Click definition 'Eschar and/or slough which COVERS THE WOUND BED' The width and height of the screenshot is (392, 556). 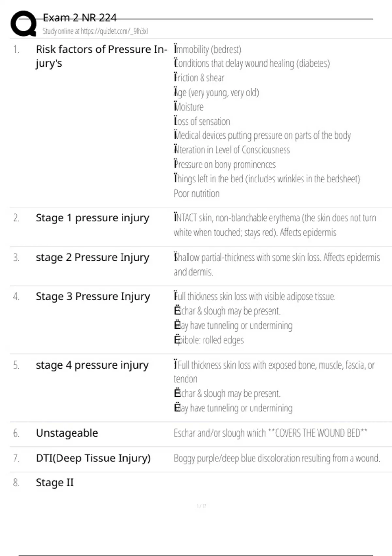(270, 433)
